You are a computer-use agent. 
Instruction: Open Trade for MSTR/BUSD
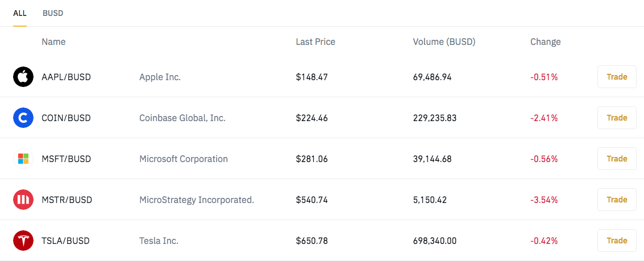click(617, 200)
